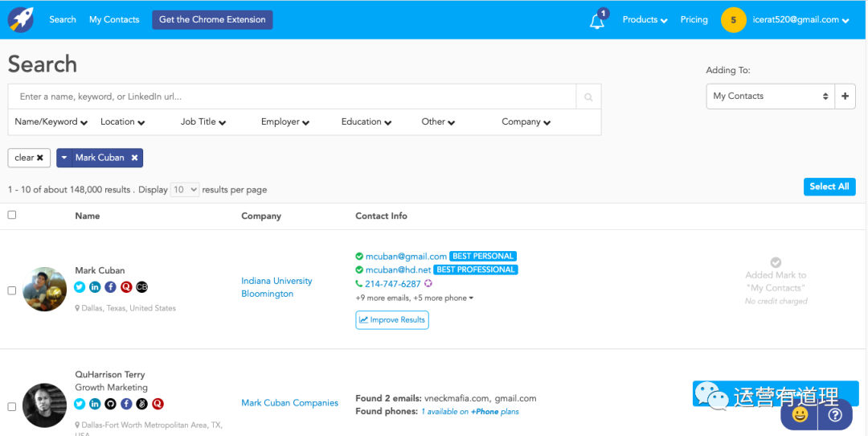Click QuHarrison Terry's profile photo
The image size is (868, 436).
point(45,405)
